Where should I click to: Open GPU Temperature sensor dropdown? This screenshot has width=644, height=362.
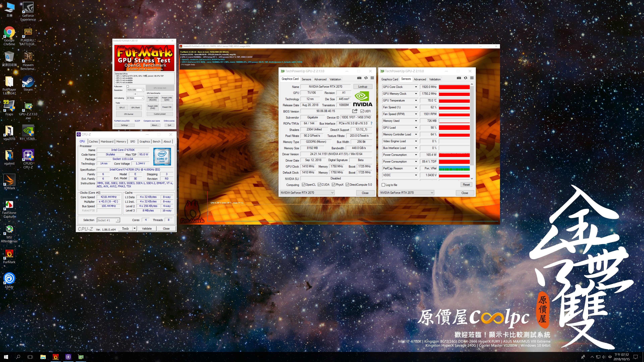416,100
